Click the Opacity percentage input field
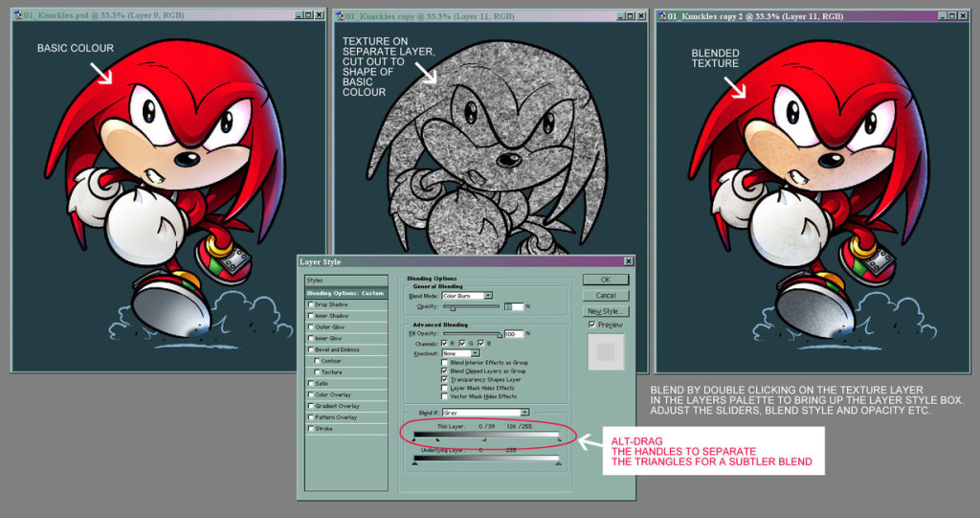 pyautogui.click(x=514, y=306)
